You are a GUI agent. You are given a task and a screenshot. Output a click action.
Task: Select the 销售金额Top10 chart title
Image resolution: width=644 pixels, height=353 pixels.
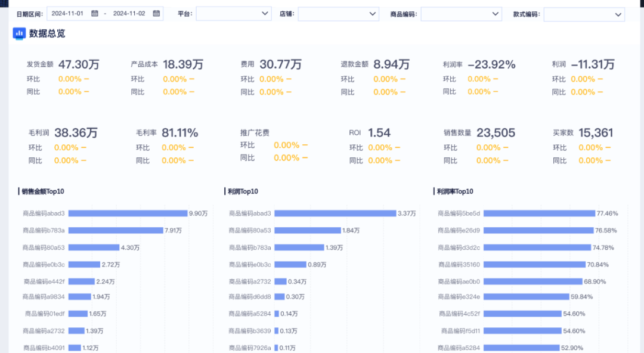point(42,191)
